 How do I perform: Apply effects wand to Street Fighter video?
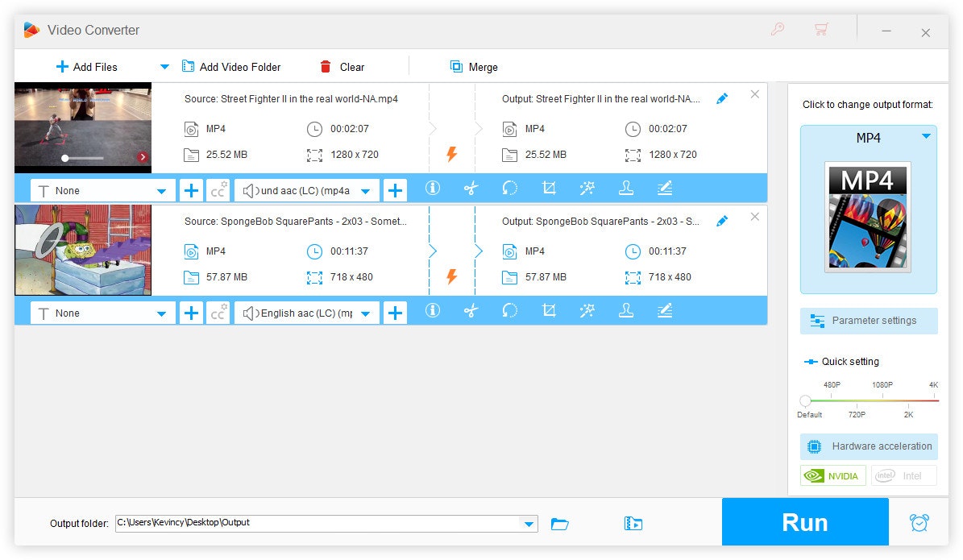(x=587, y=188)
